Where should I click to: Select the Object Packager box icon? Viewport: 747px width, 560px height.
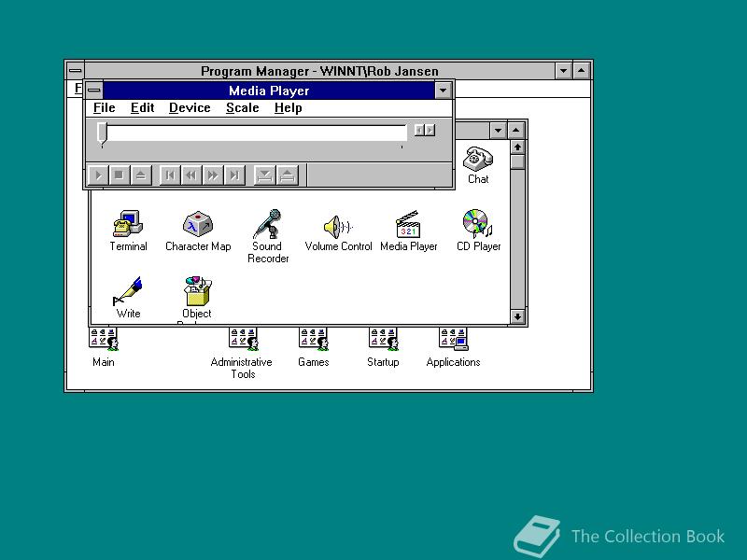(197, 291)
